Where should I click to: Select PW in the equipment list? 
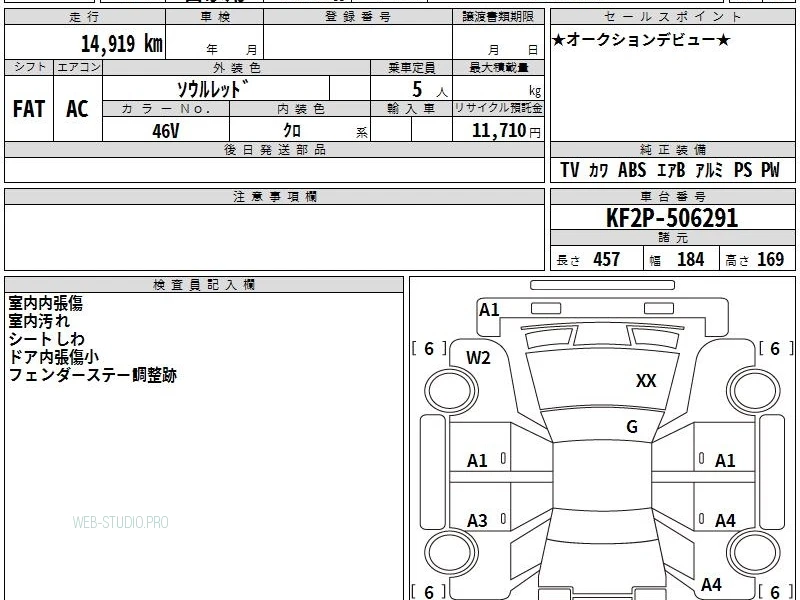[770, 170]
